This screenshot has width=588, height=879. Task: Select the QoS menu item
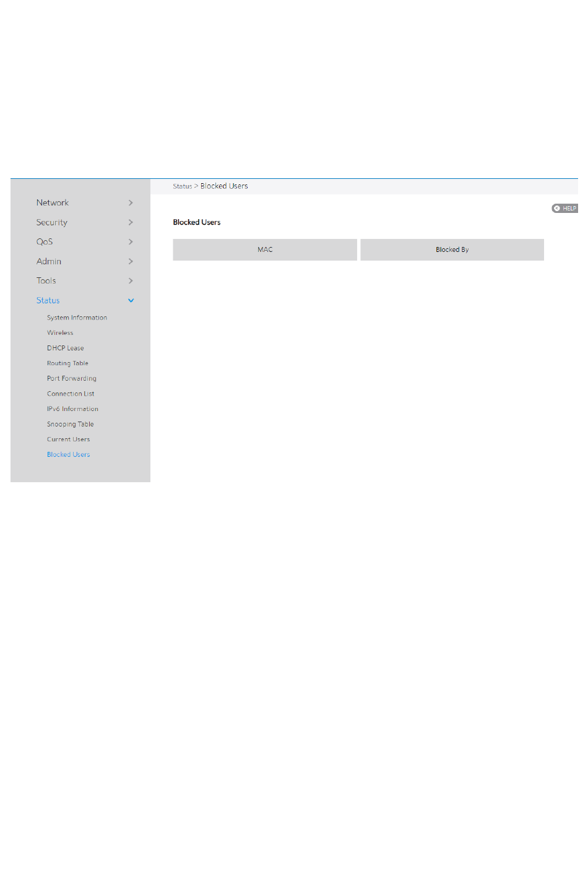(x=45, y=242)
